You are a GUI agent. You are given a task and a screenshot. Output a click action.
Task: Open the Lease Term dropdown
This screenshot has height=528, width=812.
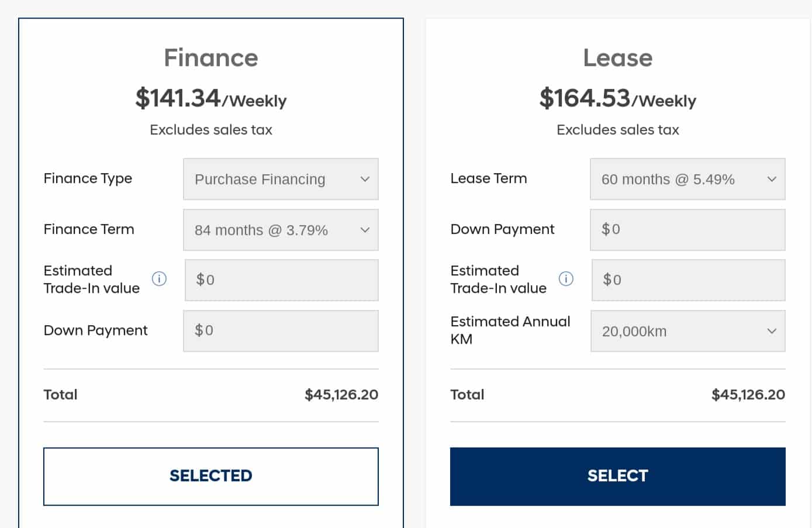(x=687, y=179)
